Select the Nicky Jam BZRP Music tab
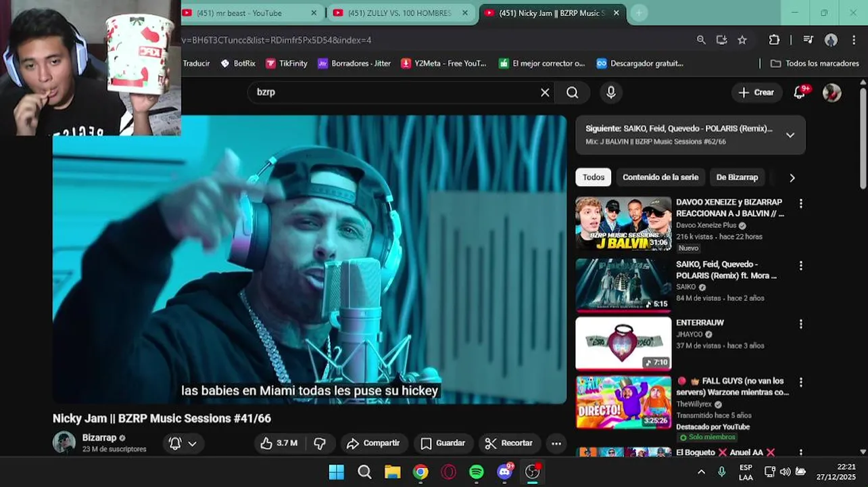Screen dimensions: 868x487 [552, 13]
